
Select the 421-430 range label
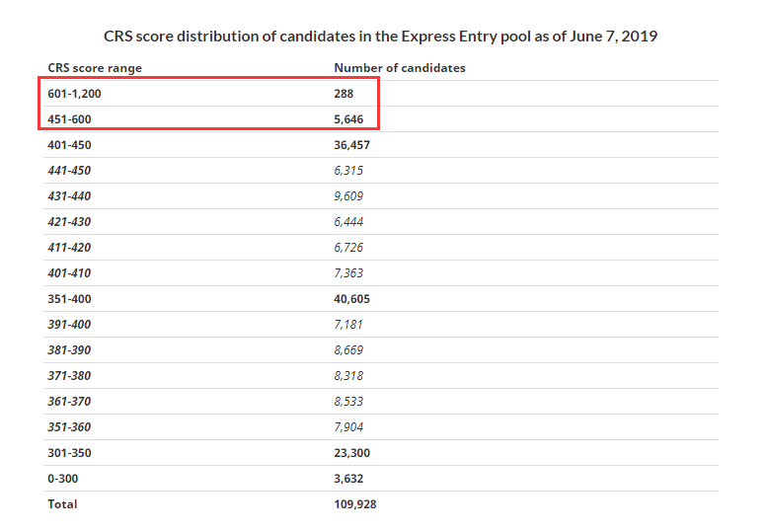point(69,222)
